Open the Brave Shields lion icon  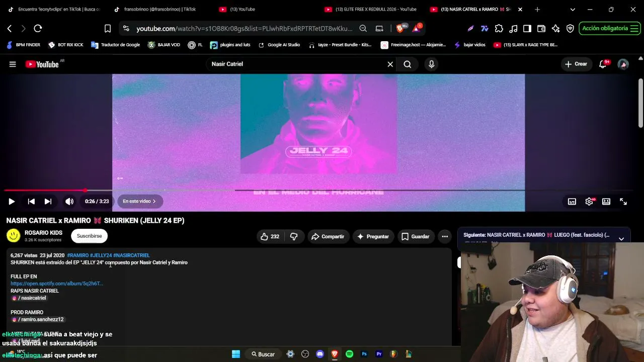[x=401, y=29]
